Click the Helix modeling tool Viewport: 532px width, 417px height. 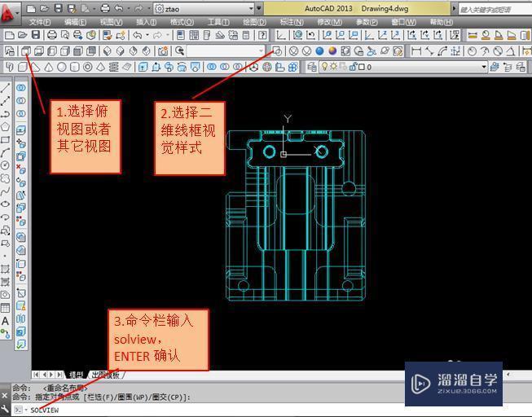114,67
